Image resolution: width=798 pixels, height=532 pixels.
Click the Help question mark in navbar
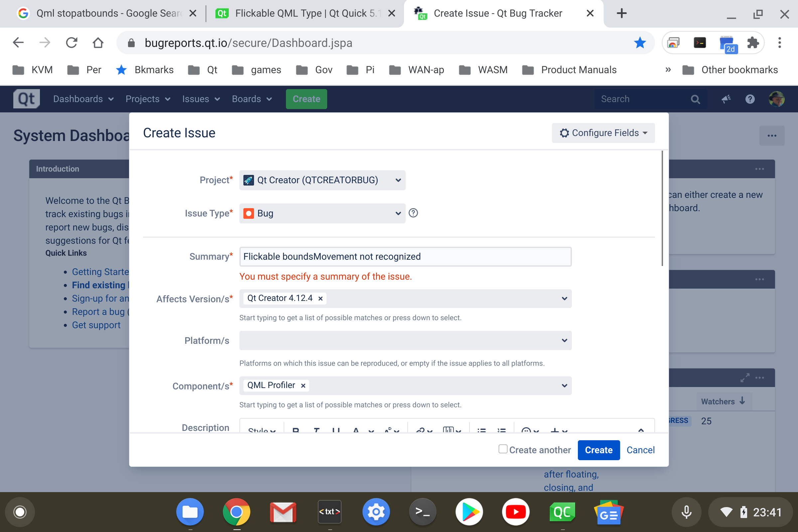(x=750, y=99)
